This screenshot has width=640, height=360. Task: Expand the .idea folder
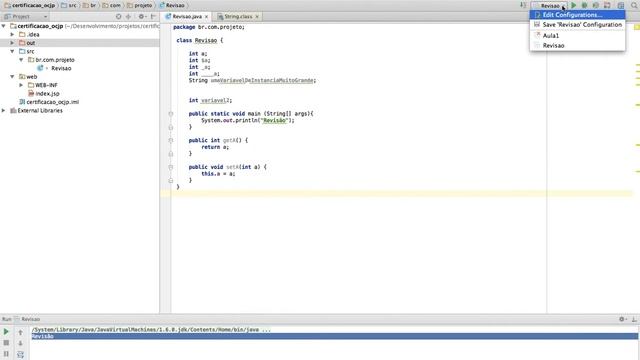(x=12, y=34)
